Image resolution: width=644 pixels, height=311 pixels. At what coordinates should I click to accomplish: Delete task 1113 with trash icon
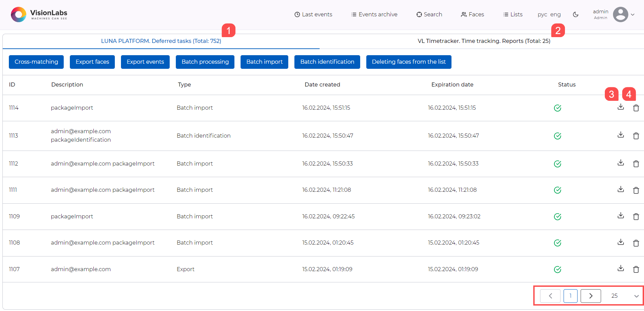pos(636,136)
